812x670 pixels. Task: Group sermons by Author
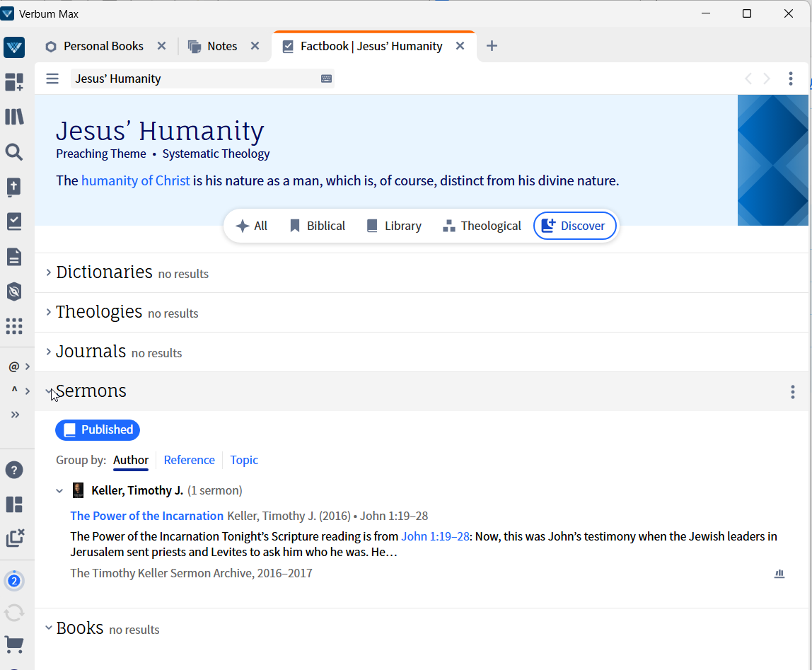pyautogui.click(x=131, y=460)
